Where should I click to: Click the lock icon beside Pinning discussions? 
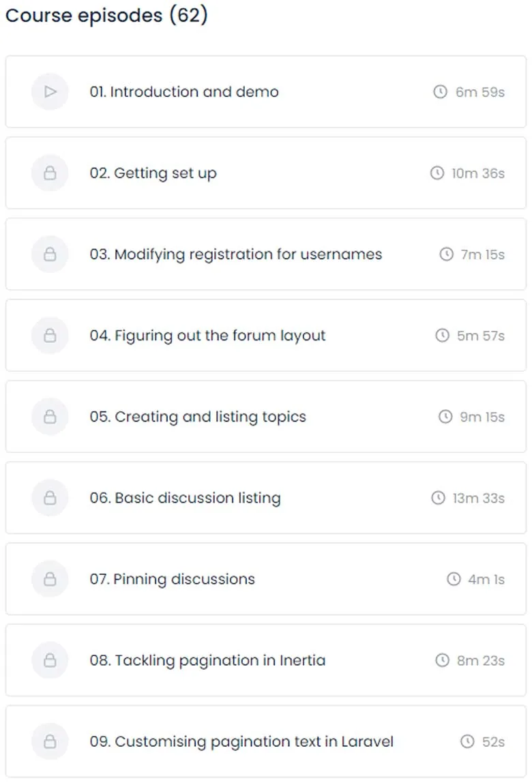(x=50, y=579)
